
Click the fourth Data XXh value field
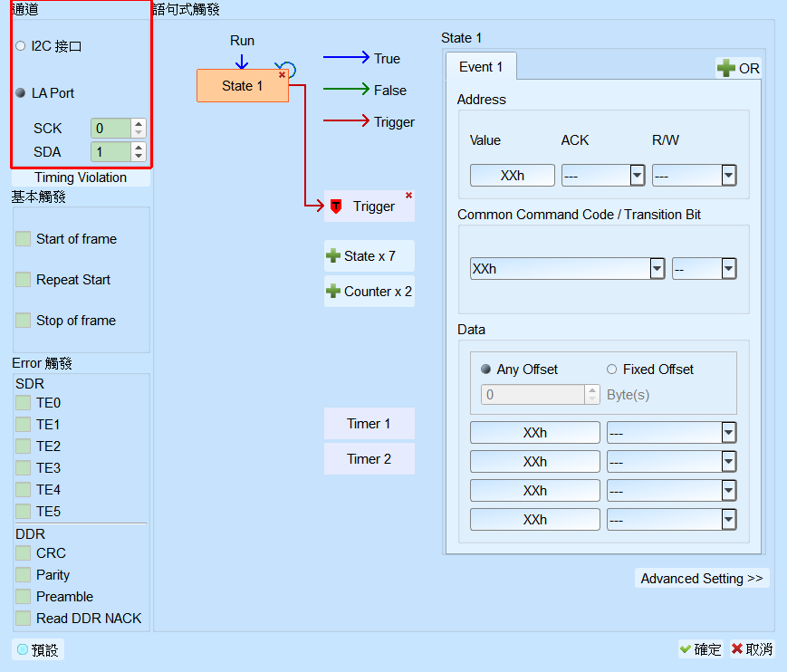click(535, 520)
